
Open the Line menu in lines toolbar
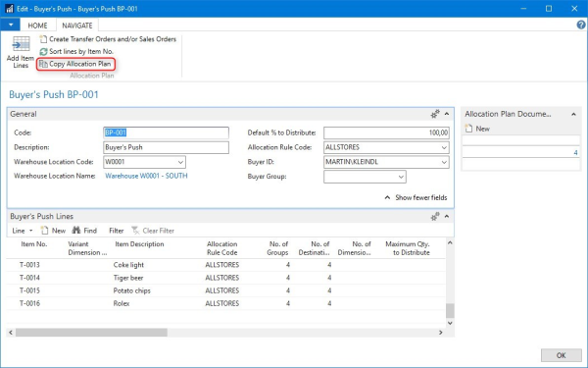point(23,231)
